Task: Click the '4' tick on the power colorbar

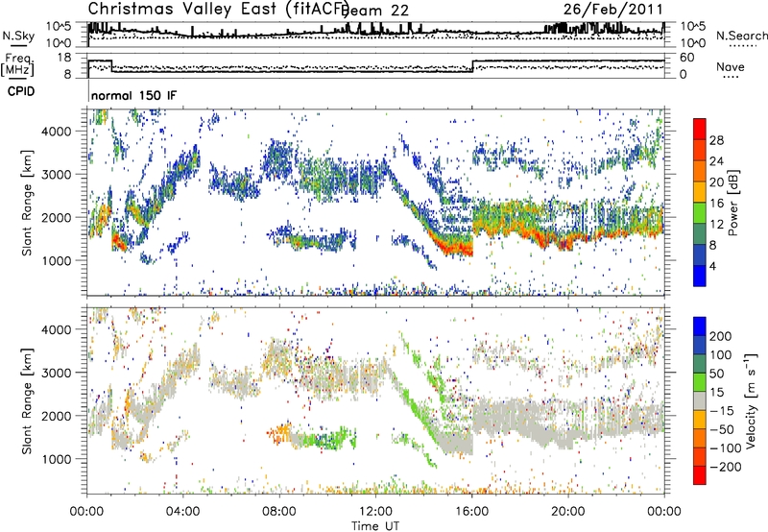Action: point(713,266)
